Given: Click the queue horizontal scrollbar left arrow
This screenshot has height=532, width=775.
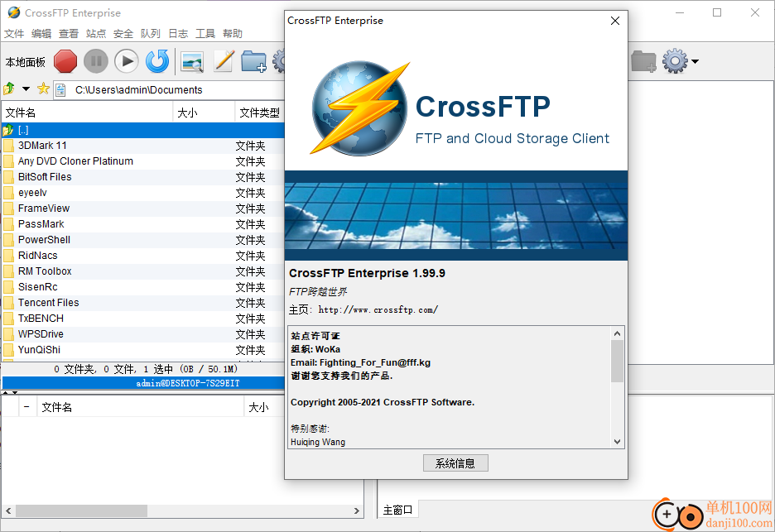Looking at the screenshot, I should [8, 510].
